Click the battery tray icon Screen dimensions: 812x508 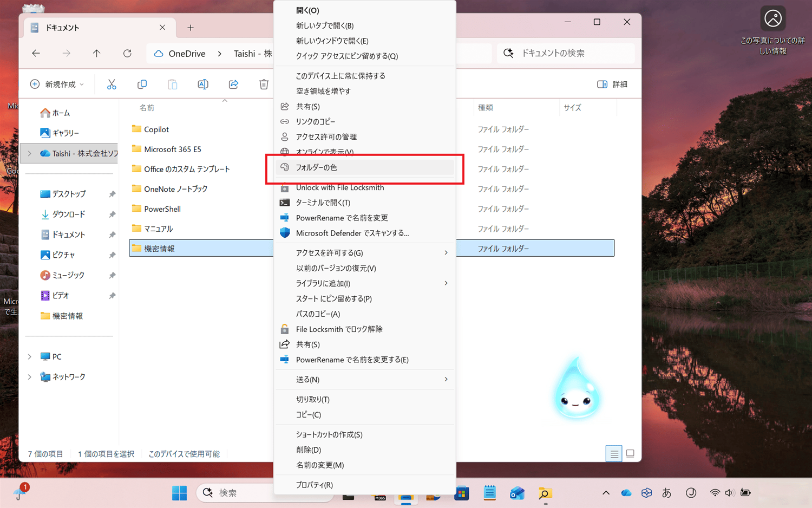746,493
